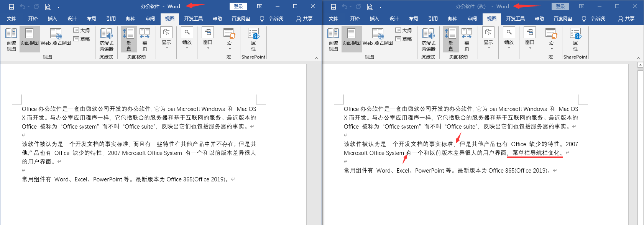Open 开始 tab in left window
Image resolution: width=644 pixels, height=225 pixels.
pos(33,18)
